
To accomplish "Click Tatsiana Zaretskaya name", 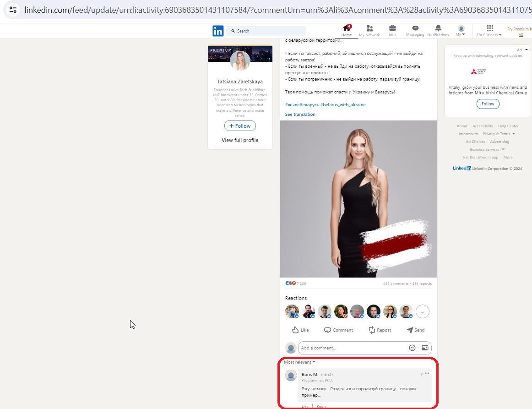I will (x=240, y=82).
